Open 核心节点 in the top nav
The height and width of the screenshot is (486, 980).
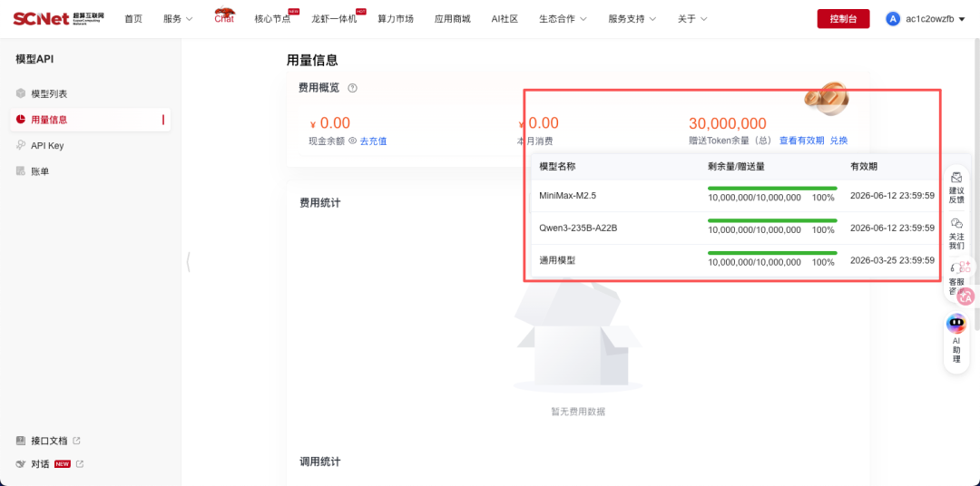(272, 19)
